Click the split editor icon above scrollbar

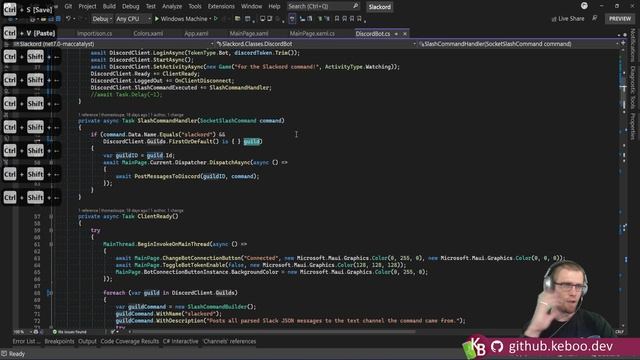click(623, 43)
